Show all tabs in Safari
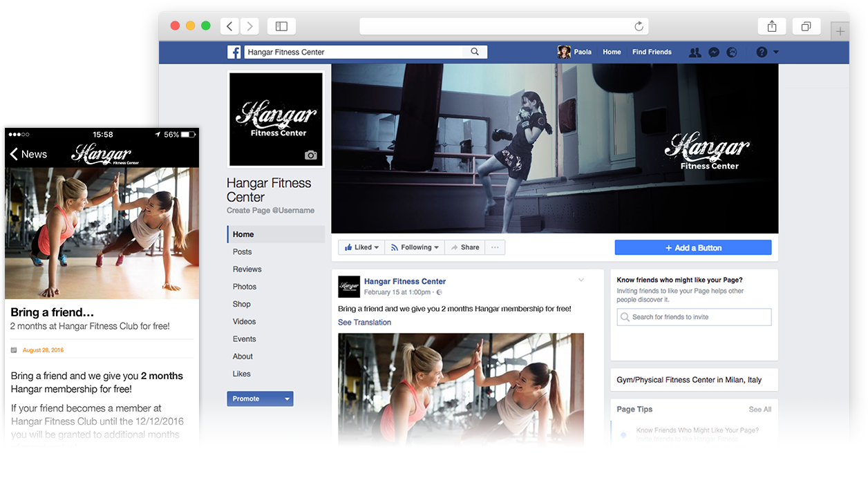Image resolution: width=868 pixels, height=498 pixels. pos(806,26)
